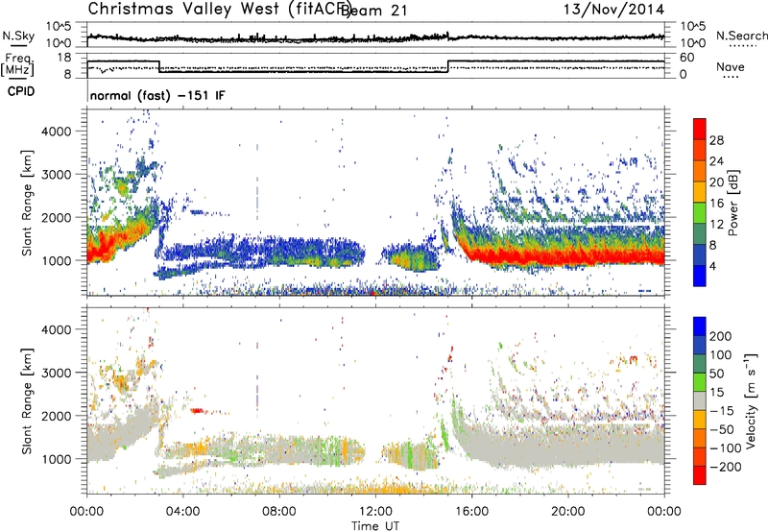Click the velocity colorbar red segment near -200
Image resolution: width=768 pixels, height=532 pixels.
pos(700,475)
